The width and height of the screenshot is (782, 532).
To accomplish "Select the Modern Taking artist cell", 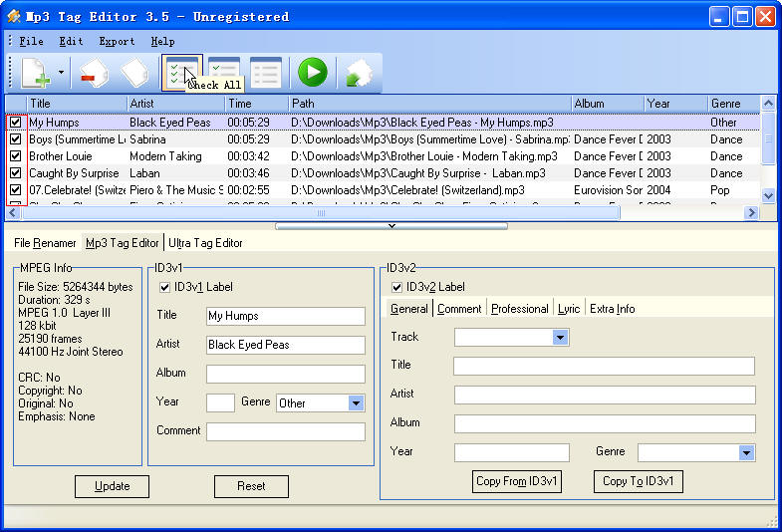I will click(165, 156).
